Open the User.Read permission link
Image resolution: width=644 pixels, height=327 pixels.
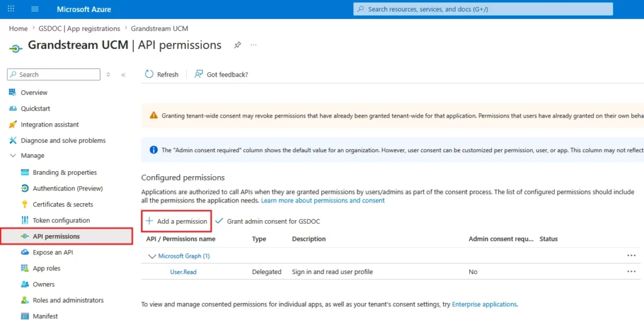pos(183,272)
